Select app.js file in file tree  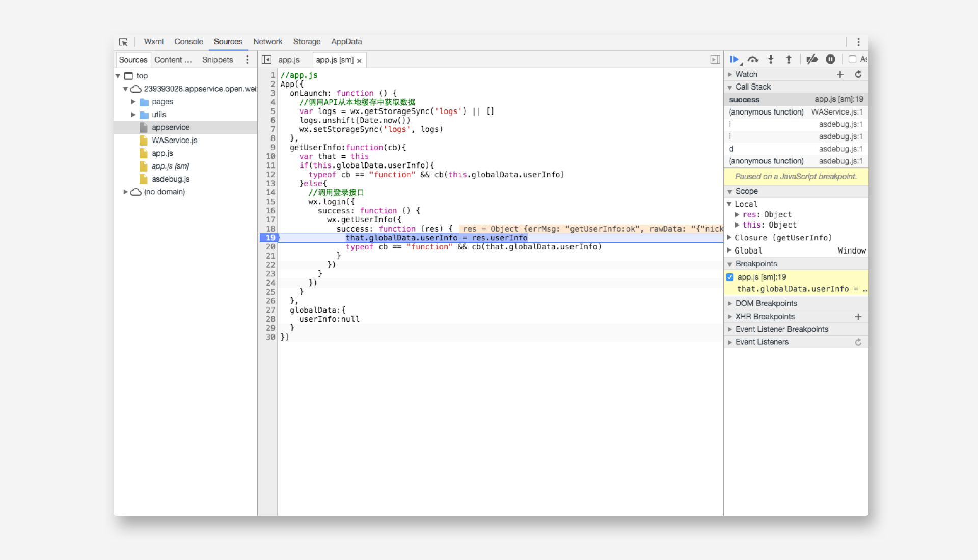pos(162,153)
